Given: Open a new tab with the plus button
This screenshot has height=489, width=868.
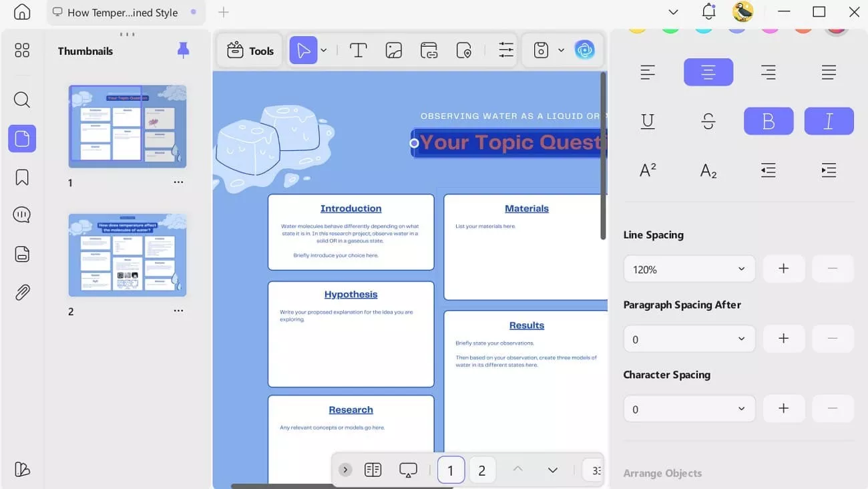Looking at the screenshot, I should pyautogui.click(x=224, y=12).
